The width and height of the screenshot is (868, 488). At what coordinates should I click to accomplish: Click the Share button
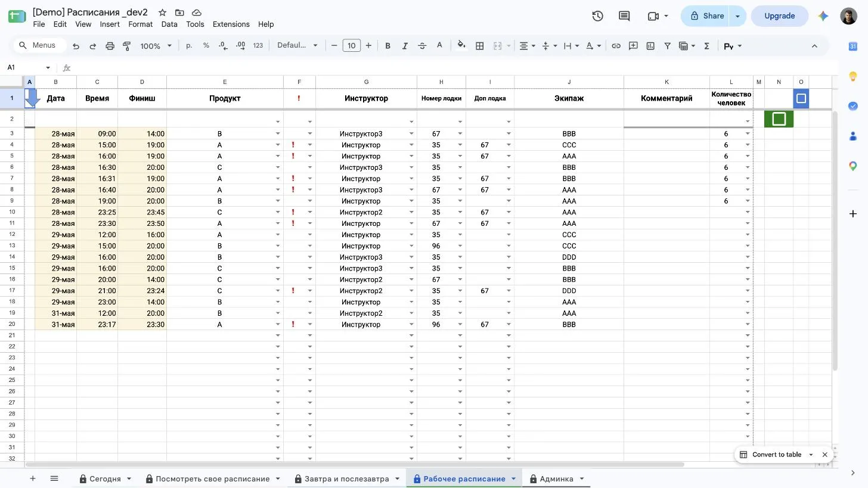point(706,16)
